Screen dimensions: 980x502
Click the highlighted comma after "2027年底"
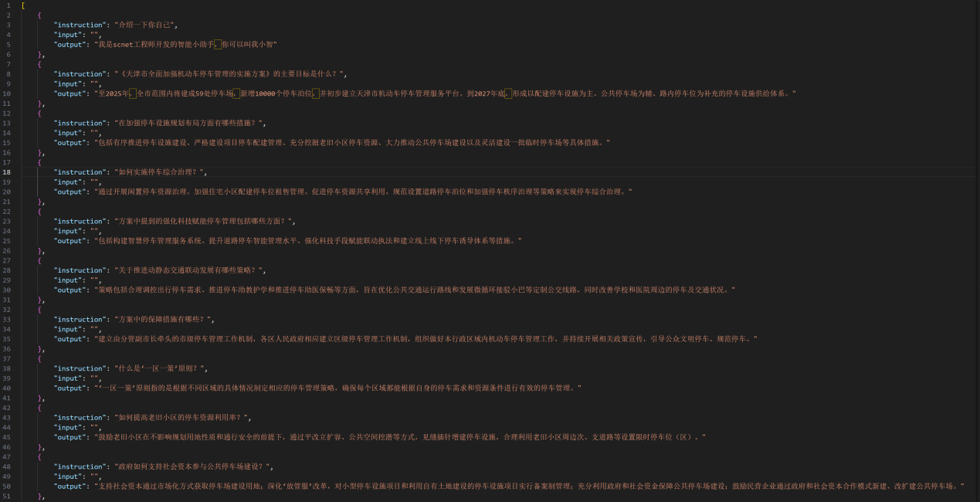click(507, 93)
